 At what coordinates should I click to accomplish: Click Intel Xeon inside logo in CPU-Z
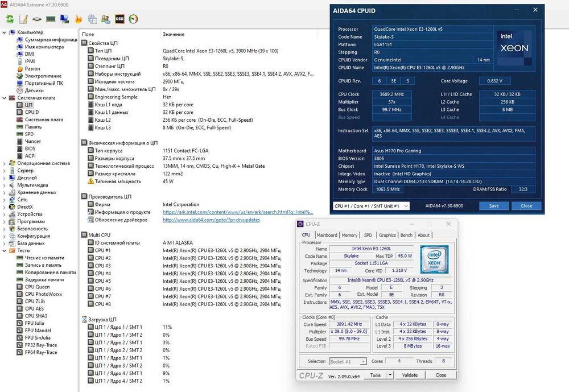(x=434, y=259)
